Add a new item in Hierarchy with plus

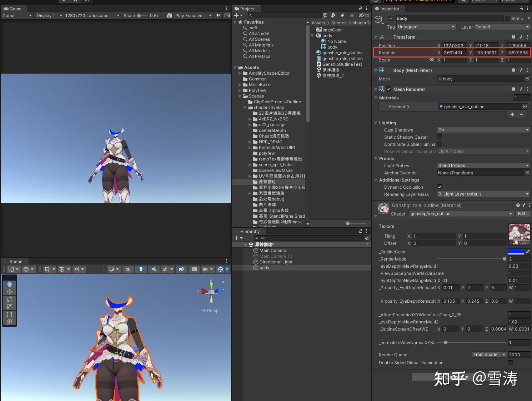[x=238, y=238]
